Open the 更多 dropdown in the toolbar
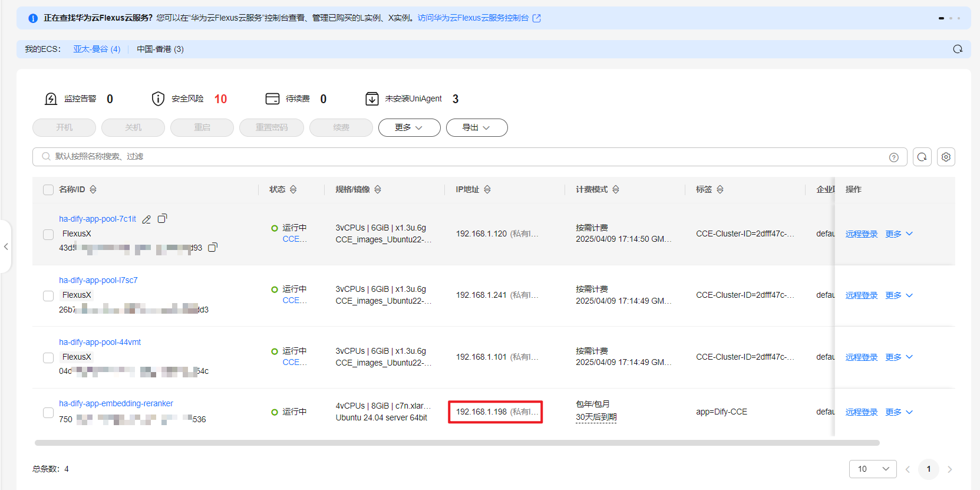The height and width of the screenshot is (490, 980). coord(409,127)
